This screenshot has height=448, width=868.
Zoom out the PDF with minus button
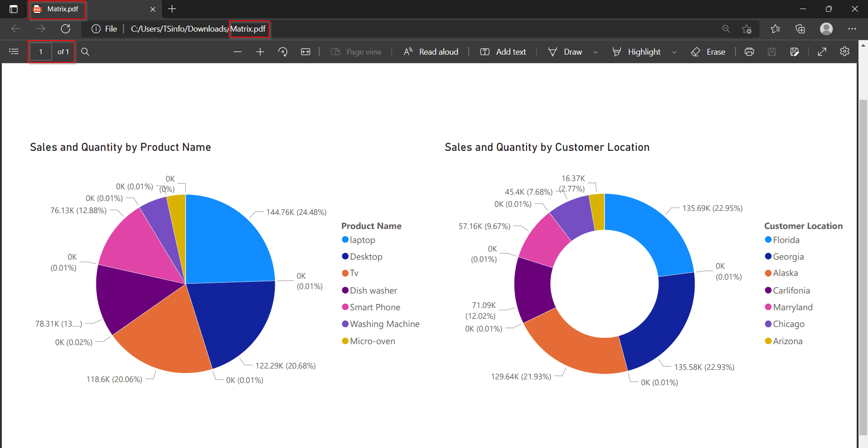click(237, 52)
